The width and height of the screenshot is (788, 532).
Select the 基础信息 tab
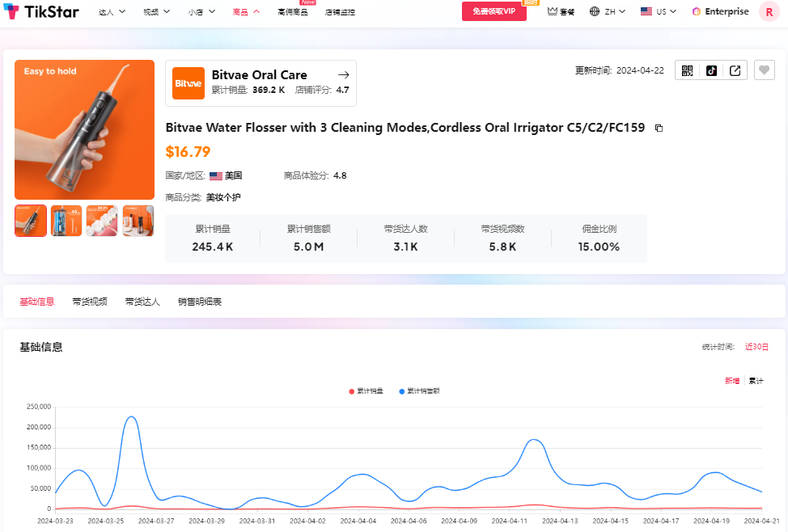coord(36,302)
